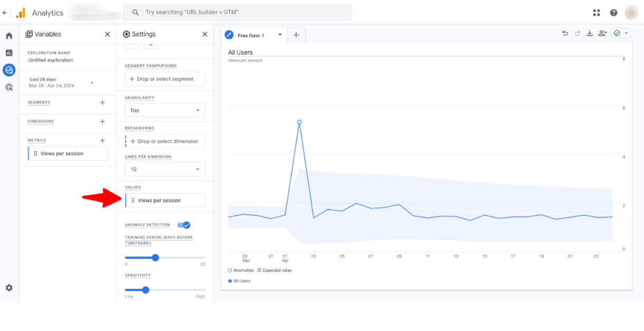
Task: Disable Anomaly detection
Action: tap(184, 224)
